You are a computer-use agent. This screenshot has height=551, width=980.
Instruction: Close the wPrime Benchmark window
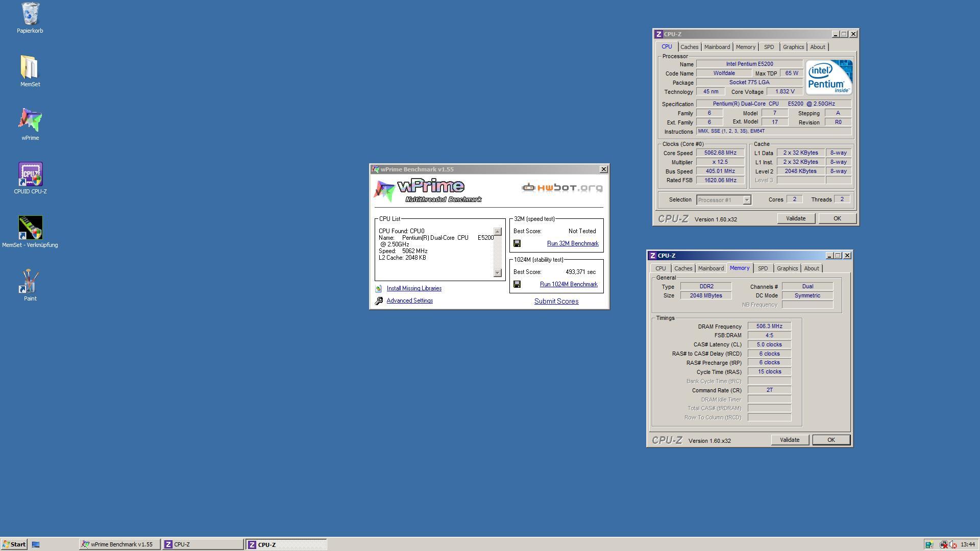tap(603, 169)
